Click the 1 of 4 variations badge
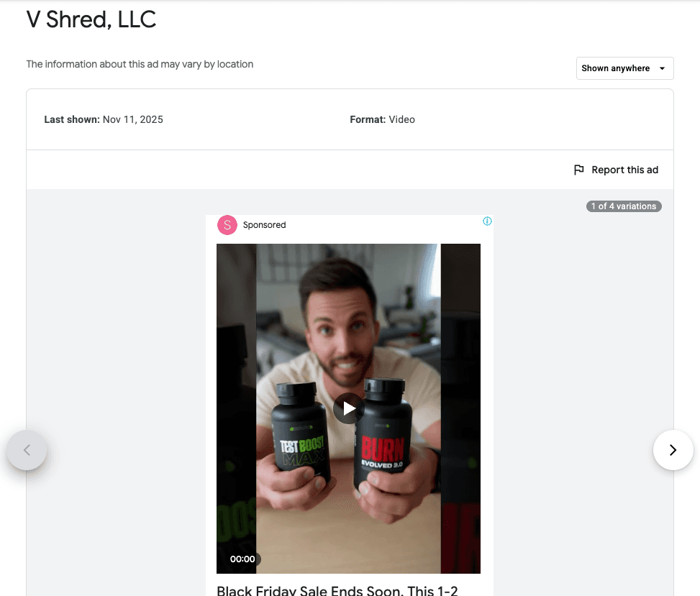700x596 pixels. (624, 206)
